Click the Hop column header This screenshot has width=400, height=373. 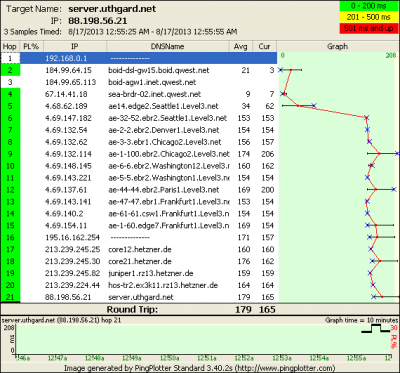9,47
